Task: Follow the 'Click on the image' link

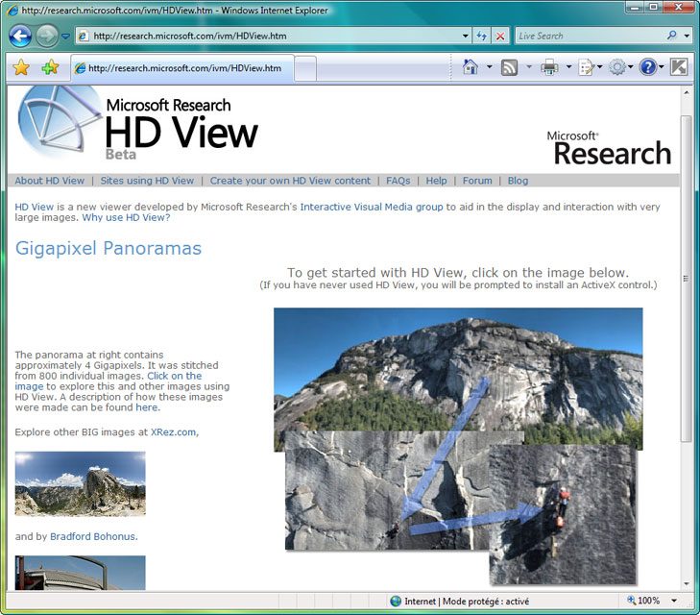Action: (x=174, y=376)
